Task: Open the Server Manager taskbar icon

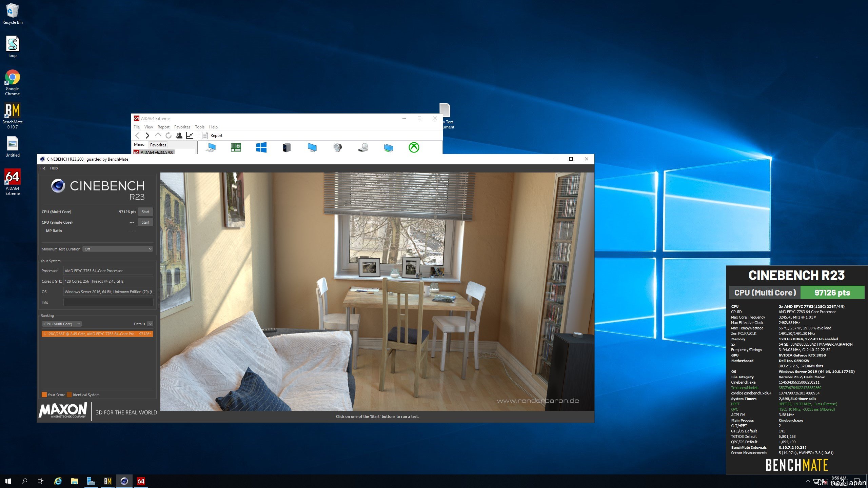Action: pyautogui.click(x=91, y=481)
